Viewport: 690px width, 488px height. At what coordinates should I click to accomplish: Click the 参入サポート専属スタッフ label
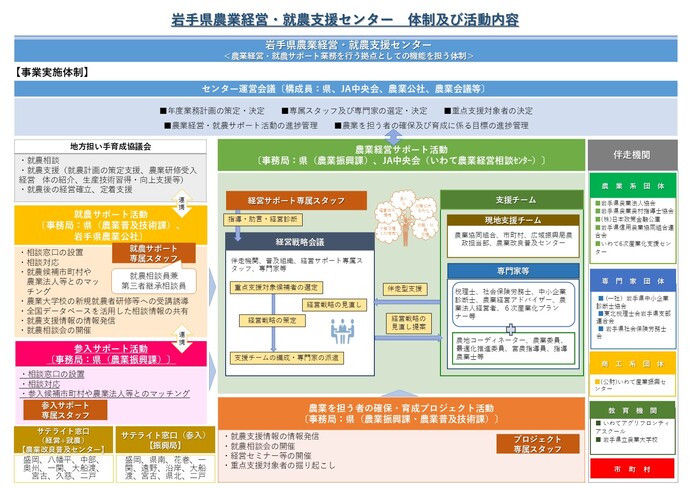65,410
